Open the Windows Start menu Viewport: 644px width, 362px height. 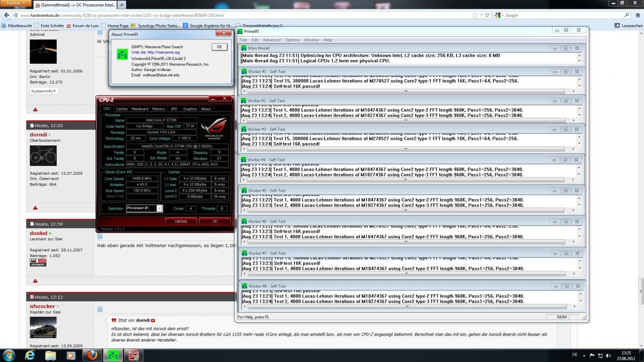pyautogui.click(x=9, y=355)
